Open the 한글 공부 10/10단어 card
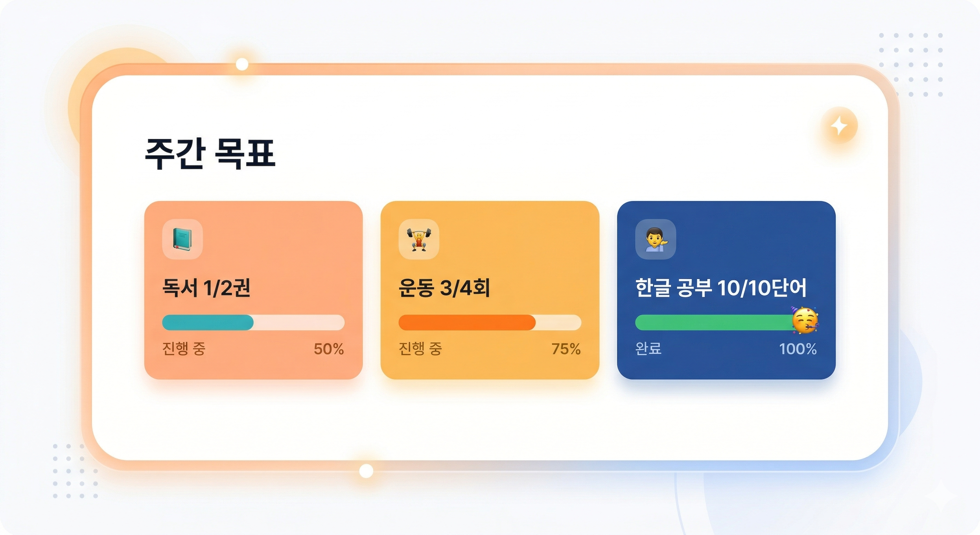Image resolution: width=980 pixels, height=535 pixels. [x=726, y=290]
